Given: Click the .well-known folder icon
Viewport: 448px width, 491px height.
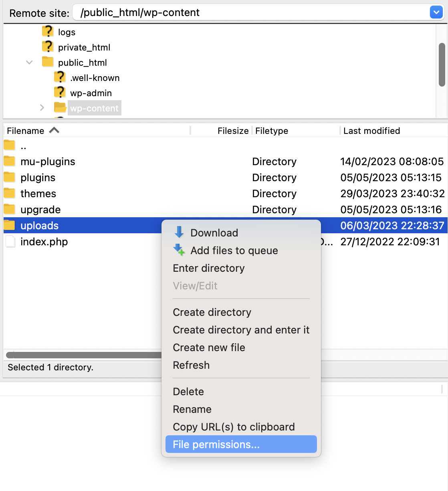Looking at the screenshot, I should [60, 77].
